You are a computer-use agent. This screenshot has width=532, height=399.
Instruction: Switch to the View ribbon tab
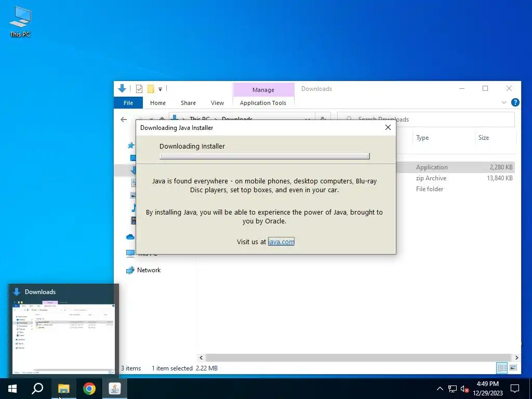coord(217,103)
